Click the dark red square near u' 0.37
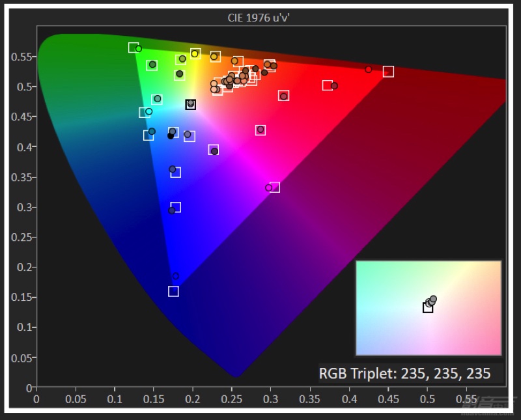Screen dimensions: 521x420 328,85
